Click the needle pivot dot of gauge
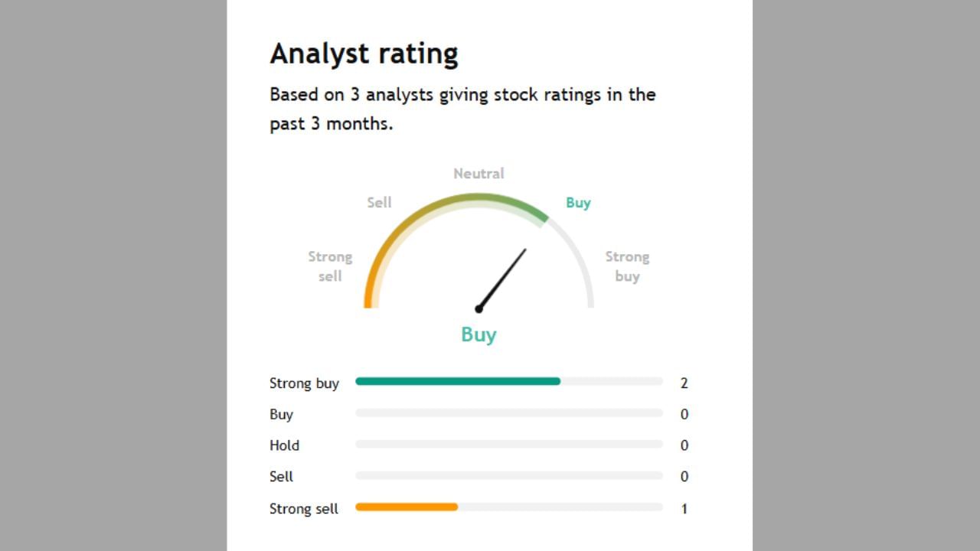The image size is (980, 551). [x=479, y=309]
